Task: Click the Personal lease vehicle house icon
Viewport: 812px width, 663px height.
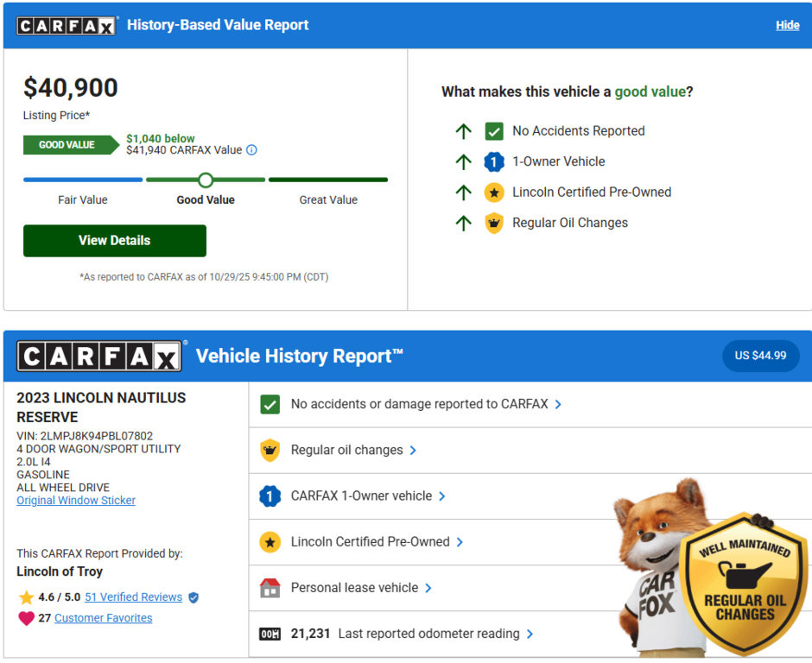Action: (270, 588)
